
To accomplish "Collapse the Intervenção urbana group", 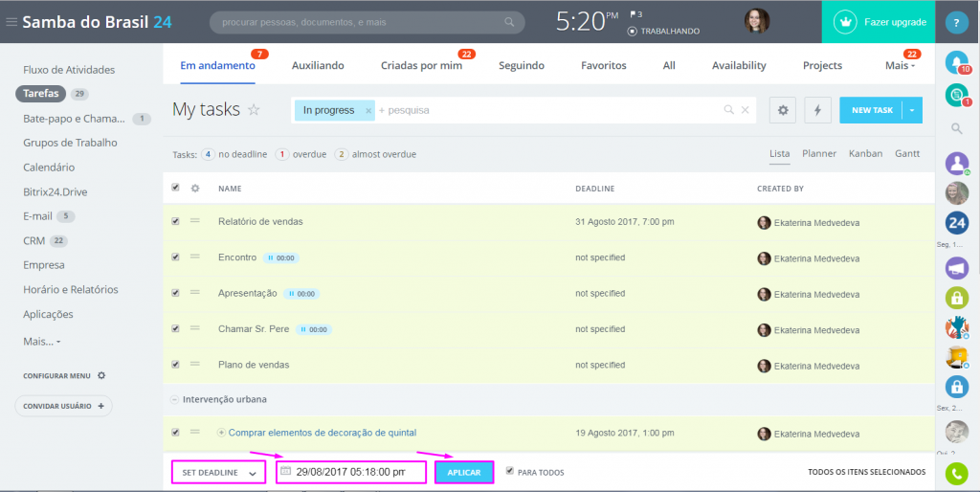I will [175, 399].
